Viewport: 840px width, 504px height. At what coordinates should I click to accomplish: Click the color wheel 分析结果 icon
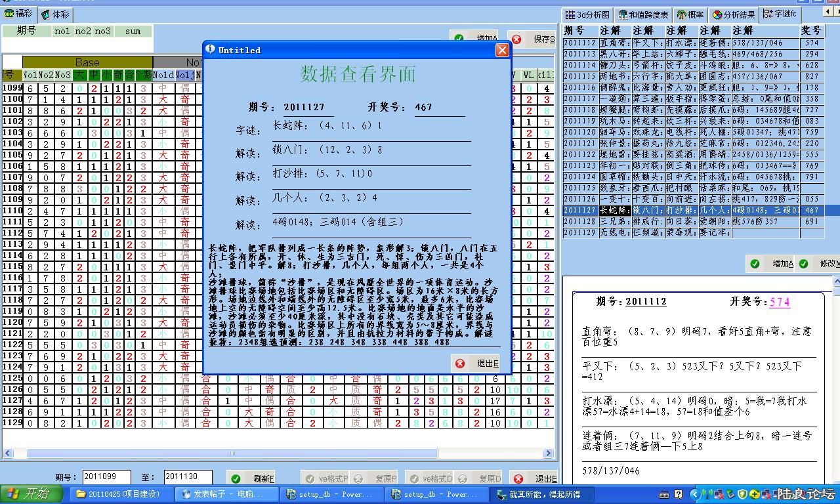pyautogui.click(x=717, y=14)
